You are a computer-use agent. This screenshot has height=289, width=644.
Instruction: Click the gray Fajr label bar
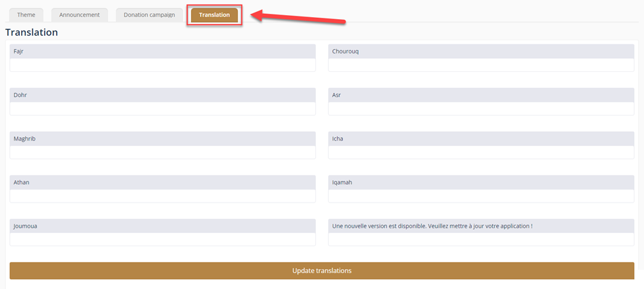click(x=162, y=51)
